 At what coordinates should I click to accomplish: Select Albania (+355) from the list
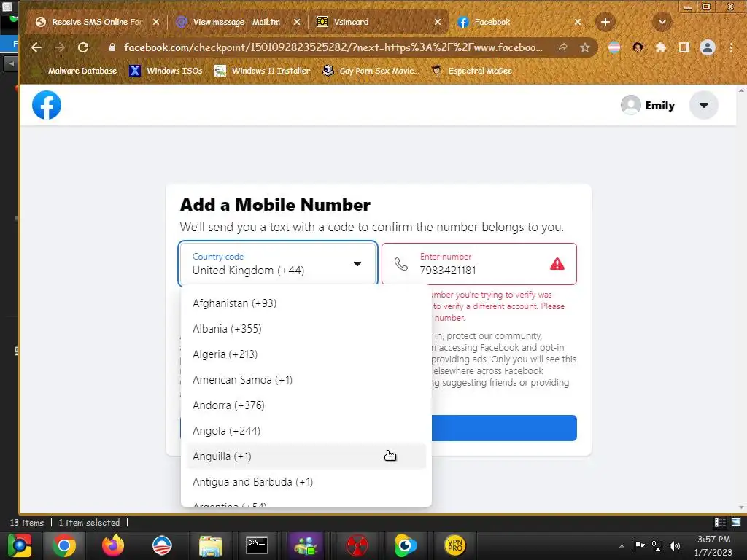(x=306, y=329)
